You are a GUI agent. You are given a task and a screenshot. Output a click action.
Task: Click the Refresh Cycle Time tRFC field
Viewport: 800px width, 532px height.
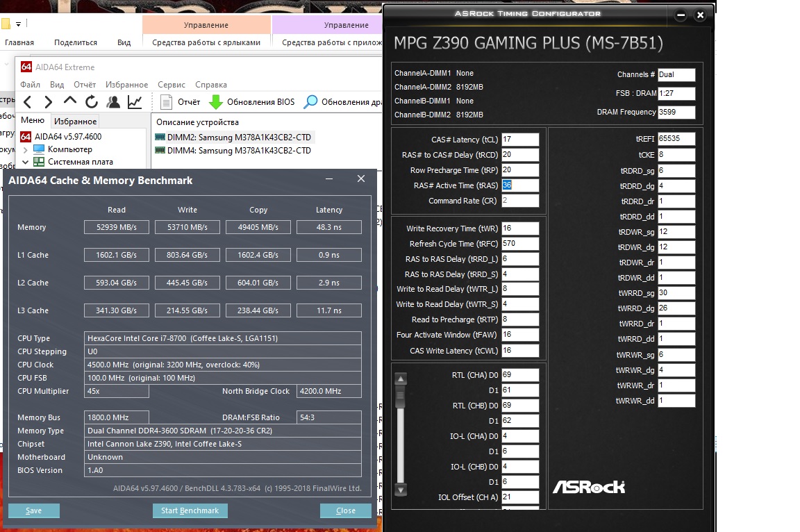point(520,244)
